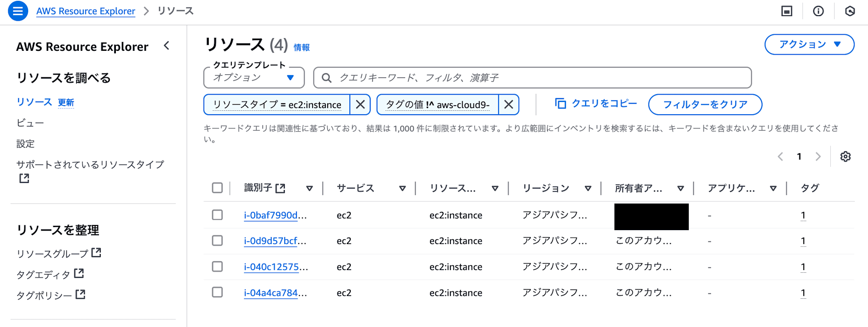Click ec2:instance cell in i-04a4ca784 row
Screen dimensions: 868x327
(x=456, y=293)
